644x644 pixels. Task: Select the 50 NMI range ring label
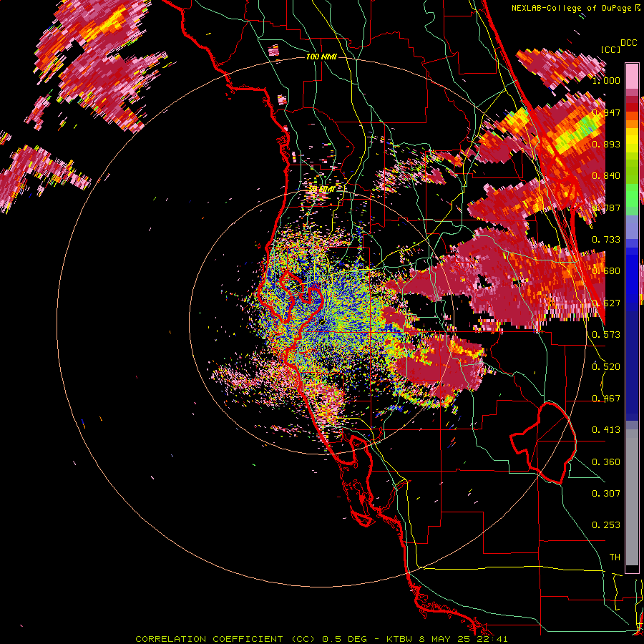(321, 189)
